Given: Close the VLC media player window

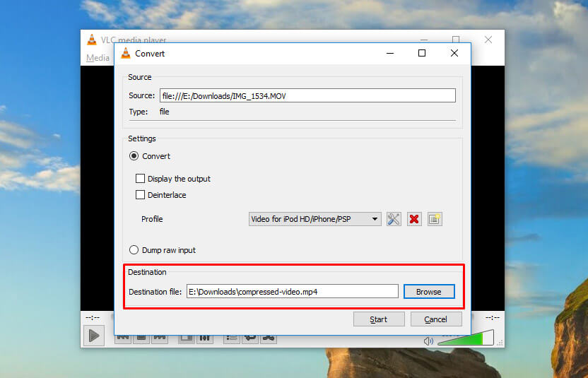Looking at the screenshot, I should pyautogui.click(x=488, y=40).
